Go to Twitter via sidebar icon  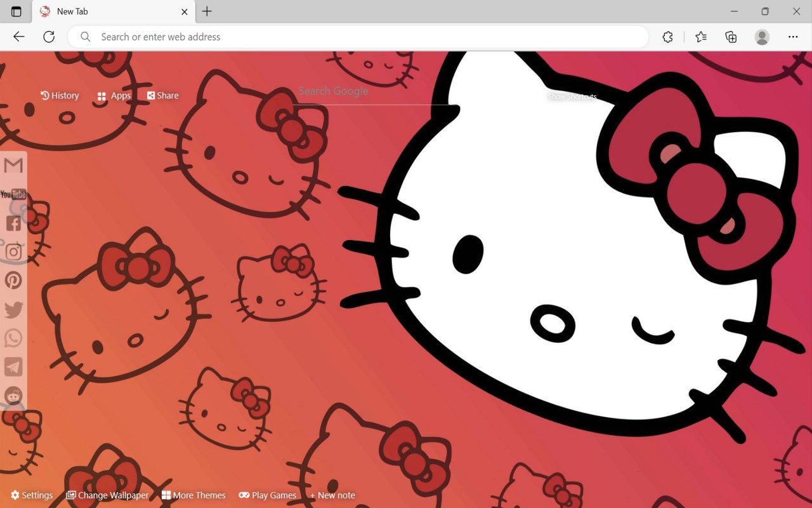[x=13, y=309]
